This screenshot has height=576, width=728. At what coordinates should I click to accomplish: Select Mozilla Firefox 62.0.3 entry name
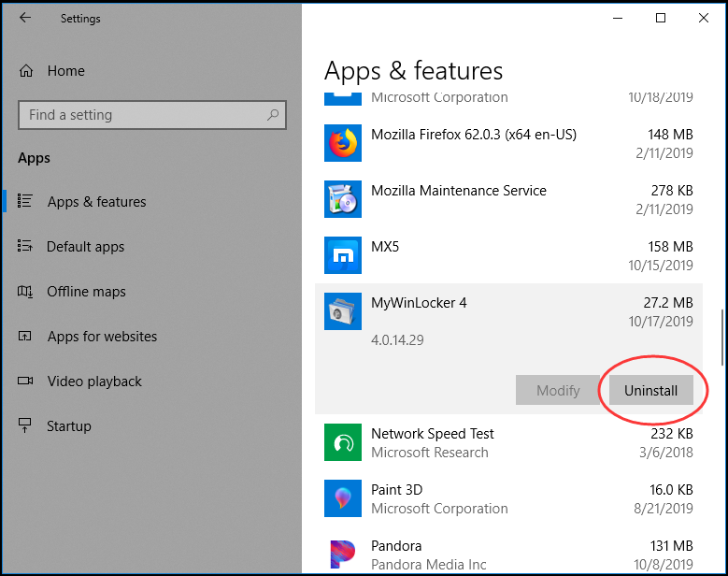(474, 135)
